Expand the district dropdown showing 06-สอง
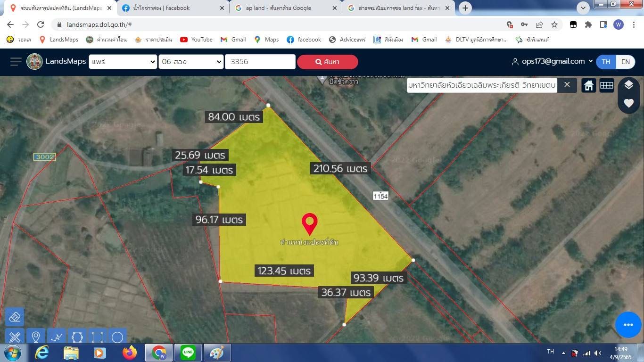This screenshot has width=644, height=362. (191, 62)
